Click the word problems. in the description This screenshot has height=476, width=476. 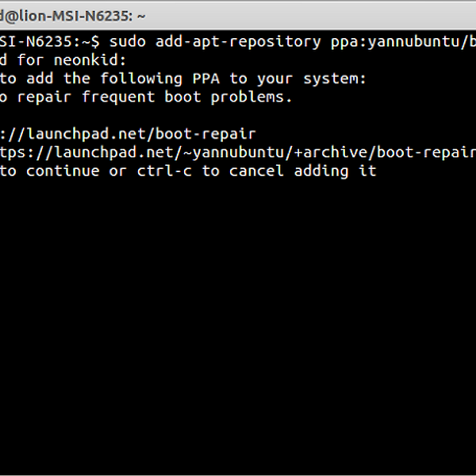click(251, 98)
